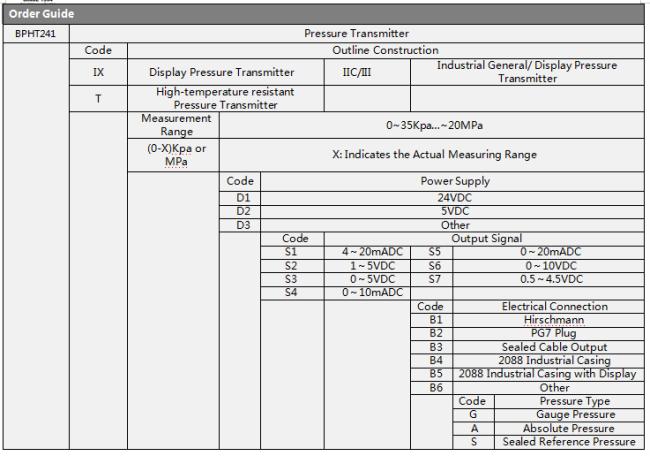Select the IX code cell
The width and height of the screenshot is (650, 456).
[98, 72]
